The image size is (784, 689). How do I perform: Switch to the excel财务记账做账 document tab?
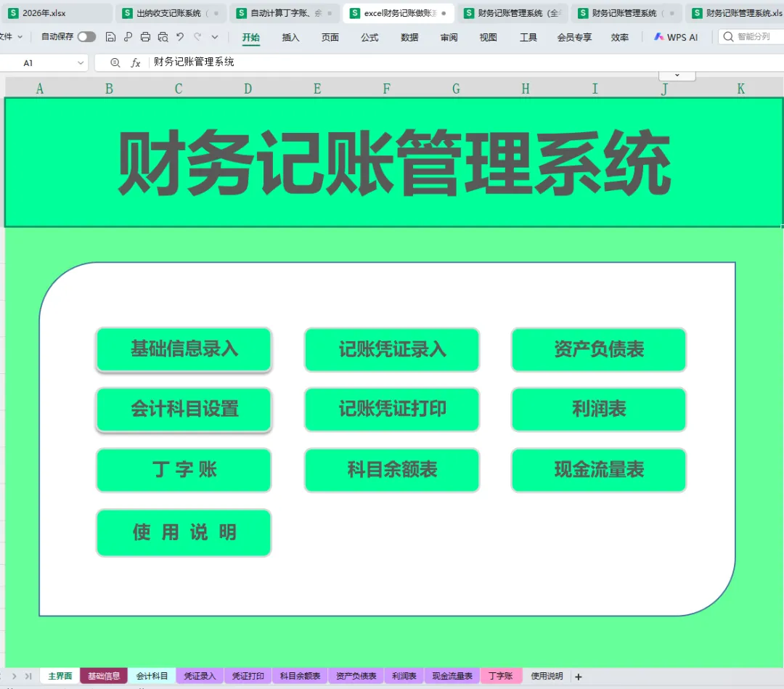click(399, 13)
